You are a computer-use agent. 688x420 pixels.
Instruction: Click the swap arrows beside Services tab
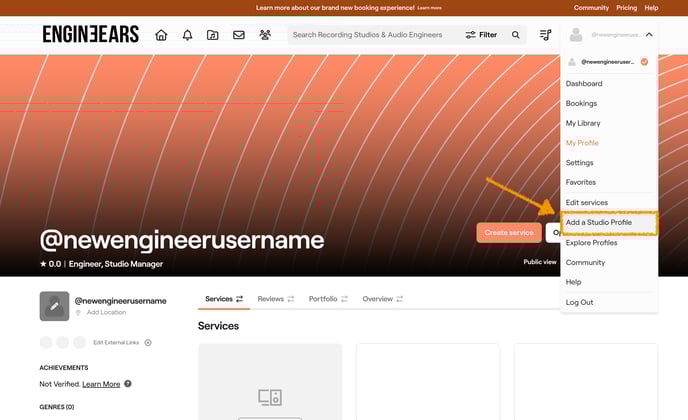239,299
